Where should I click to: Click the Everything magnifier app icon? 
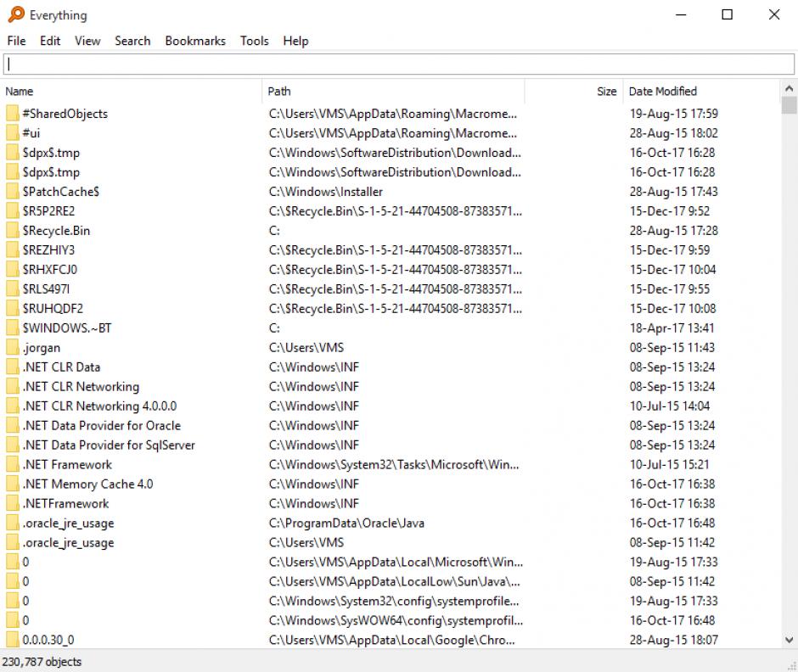[x=15, y=14]
